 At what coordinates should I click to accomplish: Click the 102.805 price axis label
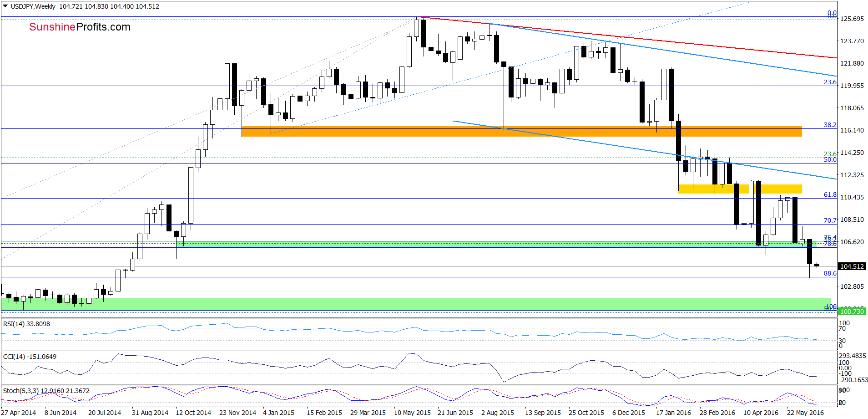coord(852,286)
